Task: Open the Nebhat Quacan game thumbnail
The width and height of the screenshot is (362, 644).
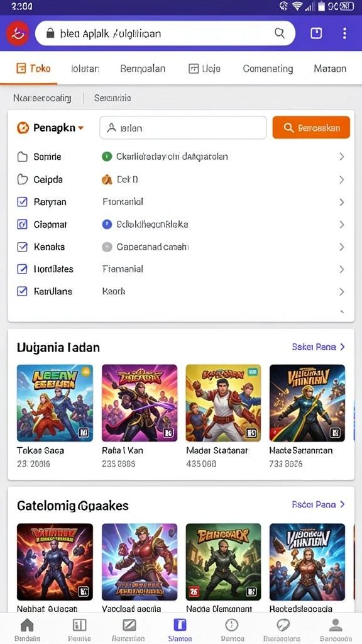Action: click(55, 562)
